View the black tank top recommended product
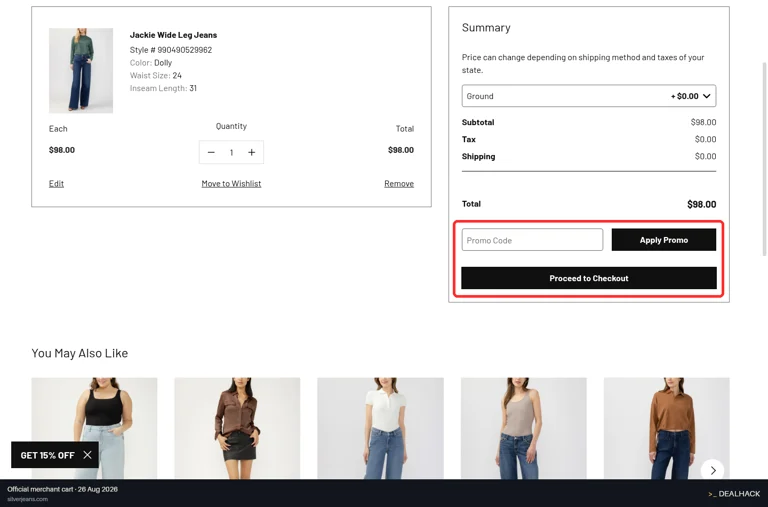This screenshot has height=507, width=768. pos(95,428)
